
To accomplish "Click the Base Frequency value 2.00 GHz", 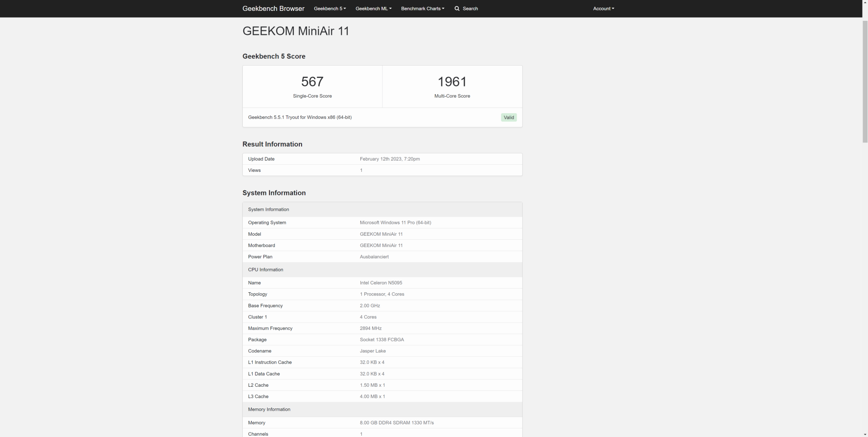I will (370, 306).
